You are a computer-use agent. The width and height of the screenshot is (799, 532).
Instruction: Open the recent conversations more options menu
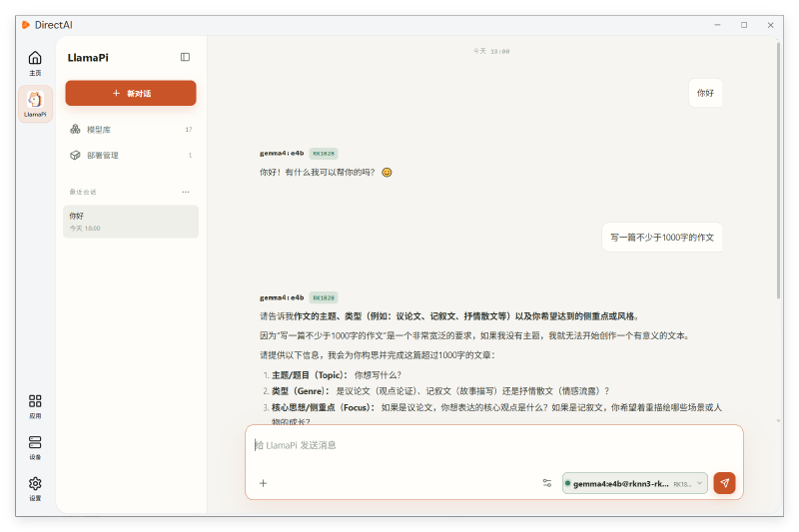pos(186,192)
